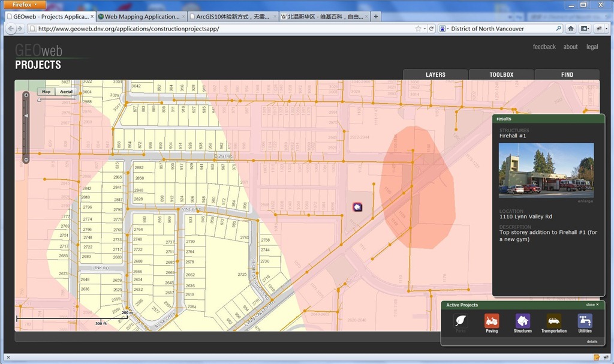
Task: Click the Firehall #1 photo thumbnail
Action: [546, 170]
